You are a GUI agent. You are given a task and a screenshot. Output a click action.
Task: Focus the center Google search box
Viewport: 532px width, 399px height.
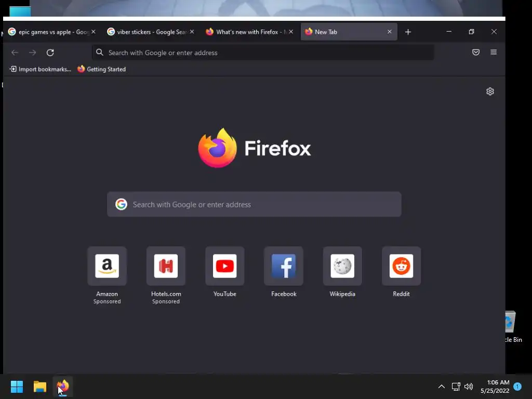coord(254,204)
